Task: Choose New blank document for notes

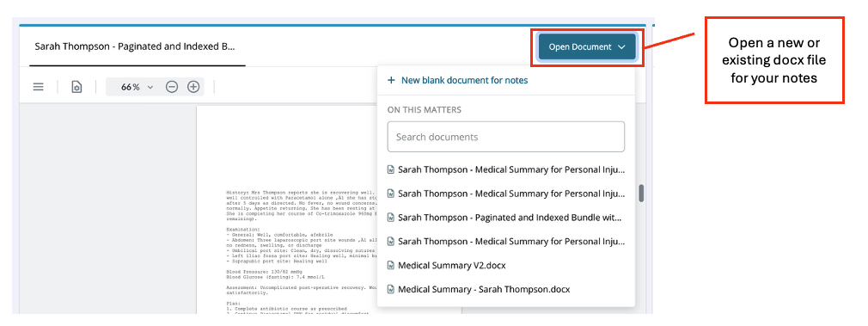Action: pos(457,80)
